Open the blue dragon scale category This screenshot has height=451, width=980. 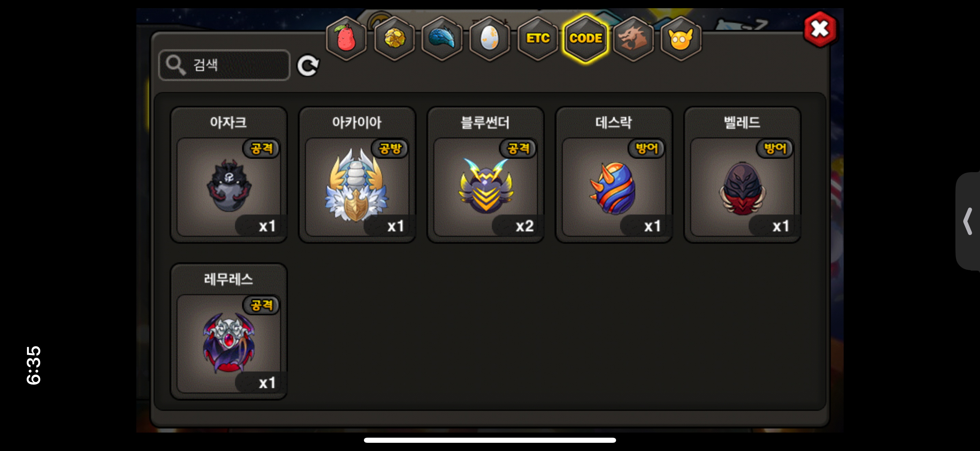pyautogui.click(x=442, y=38)
